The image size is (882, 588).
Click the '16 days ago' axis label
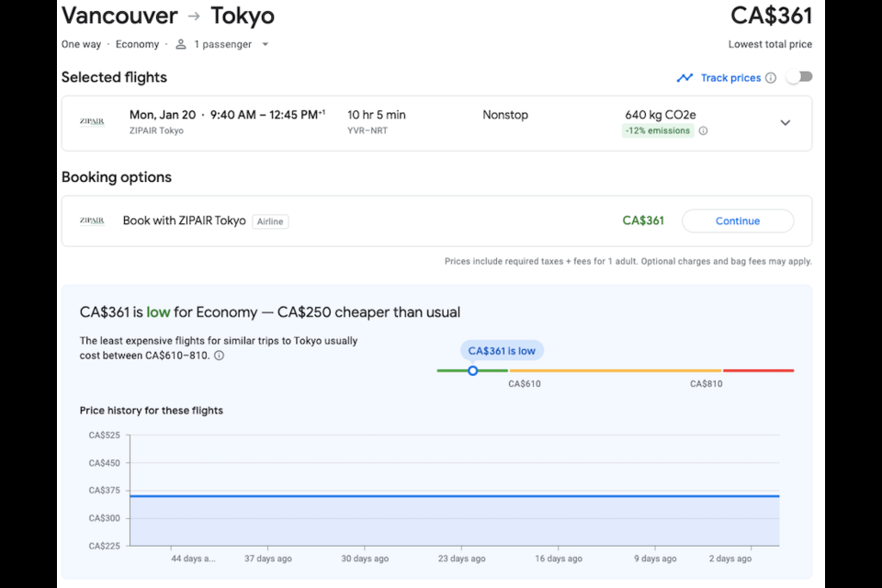559,559
